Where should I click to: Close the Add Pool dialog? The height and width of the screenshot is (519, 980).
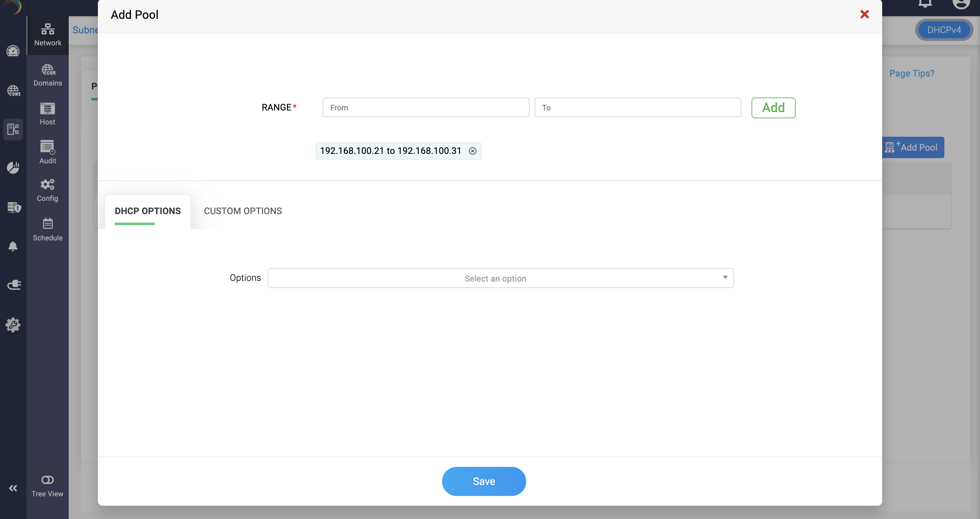click(x=864, y=15)
